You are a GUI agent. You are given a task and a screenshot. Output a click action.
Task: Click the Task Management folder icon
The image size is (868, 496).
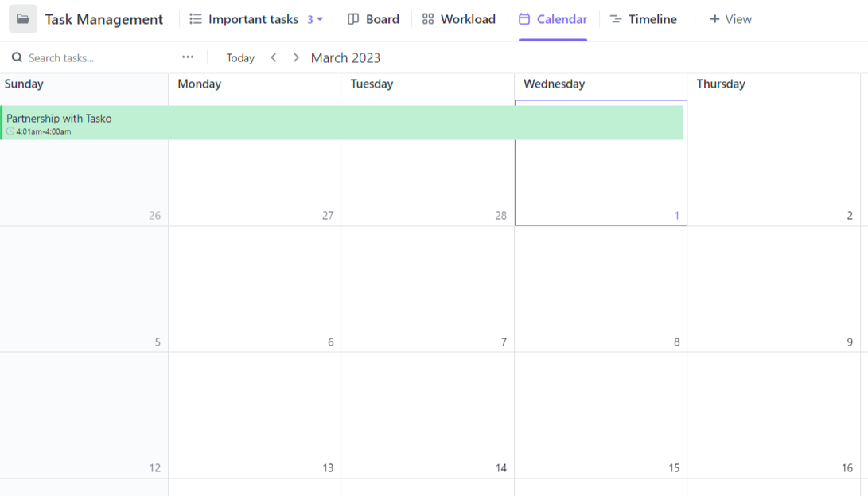[x=23, y=19]
